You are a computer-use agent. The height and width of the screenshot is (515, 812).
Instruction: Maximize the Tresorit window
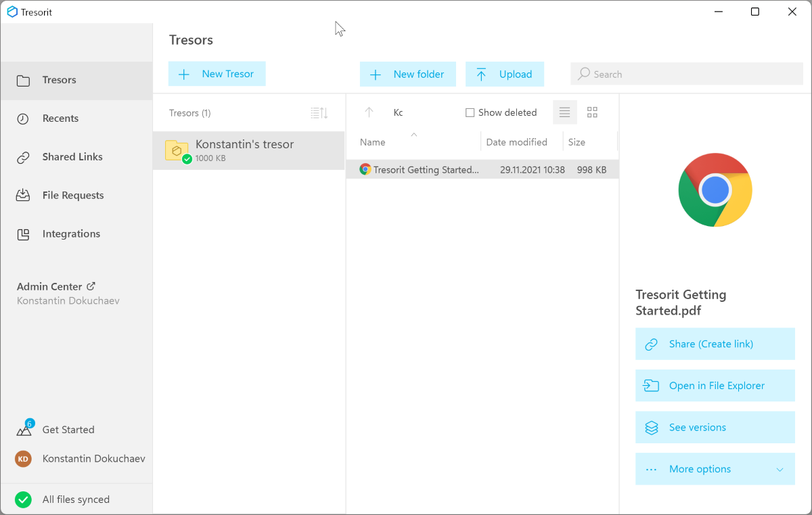pyautogui.click(x=755, y=12)
